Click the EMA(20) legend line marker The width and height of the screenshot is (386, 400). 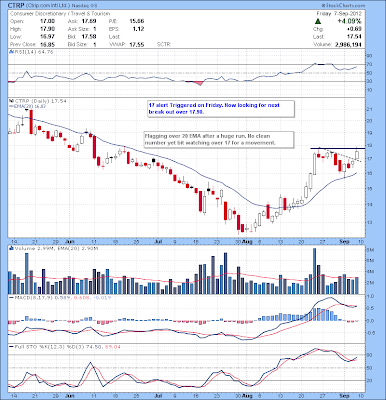[x=10, y=106]
